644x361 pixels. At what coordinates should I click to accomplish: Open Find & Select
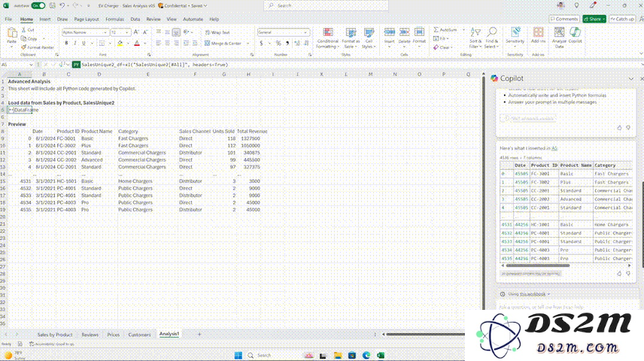point(491,38)
